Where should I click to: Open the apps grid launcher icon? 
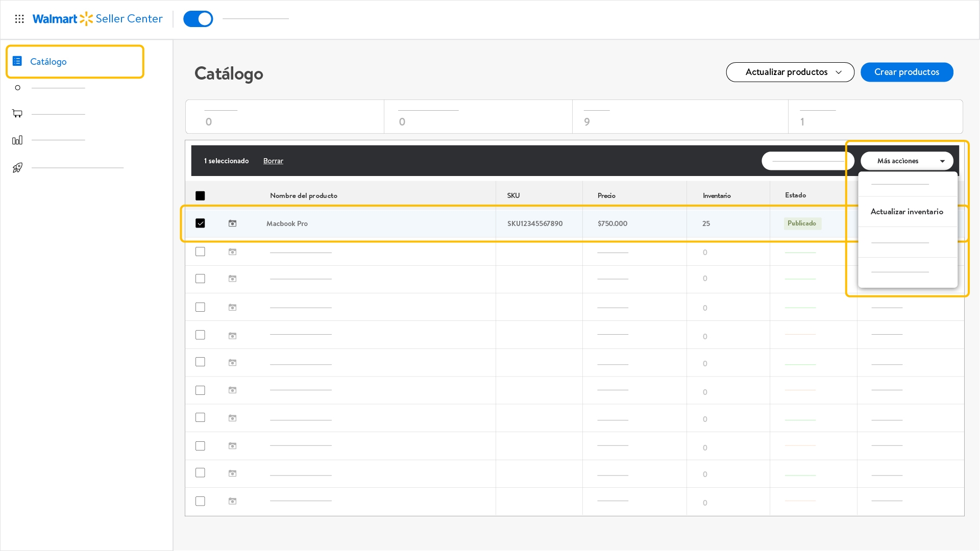[x=19, y=19]
